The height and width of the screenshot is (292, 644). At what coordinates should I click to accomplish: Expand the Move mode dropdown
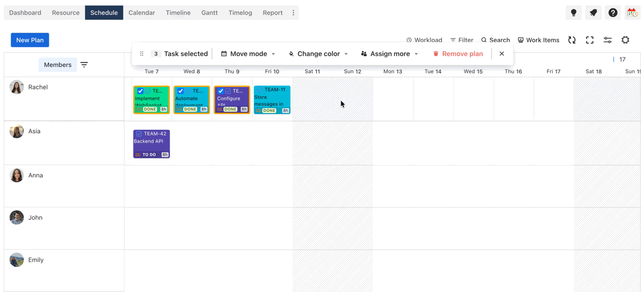(x=248, y=54)
